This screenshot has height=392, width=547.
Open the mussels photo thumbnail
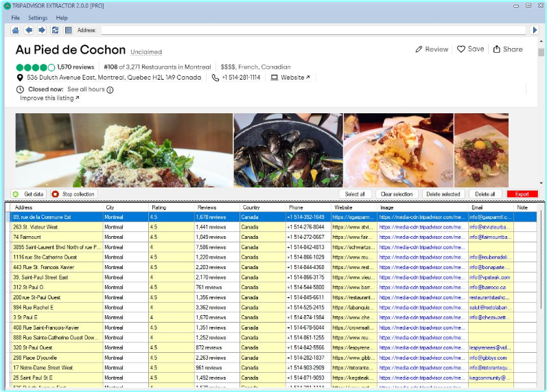click(x=288, y=150)
